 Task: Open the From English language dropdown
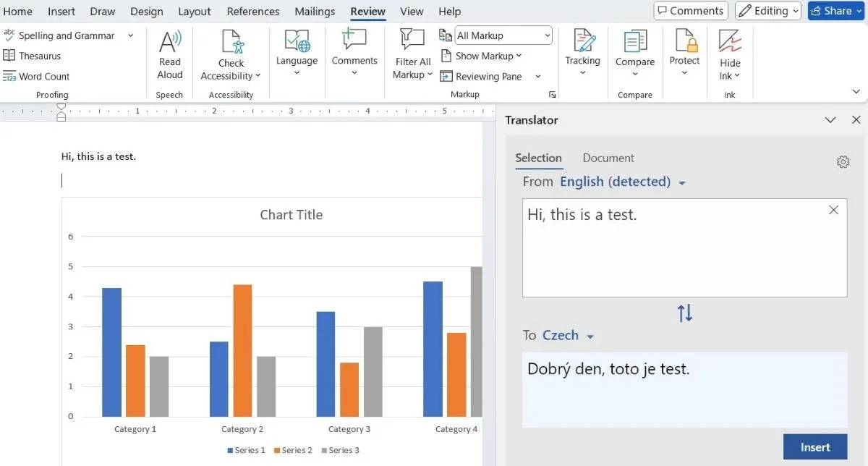click(622, 182)
